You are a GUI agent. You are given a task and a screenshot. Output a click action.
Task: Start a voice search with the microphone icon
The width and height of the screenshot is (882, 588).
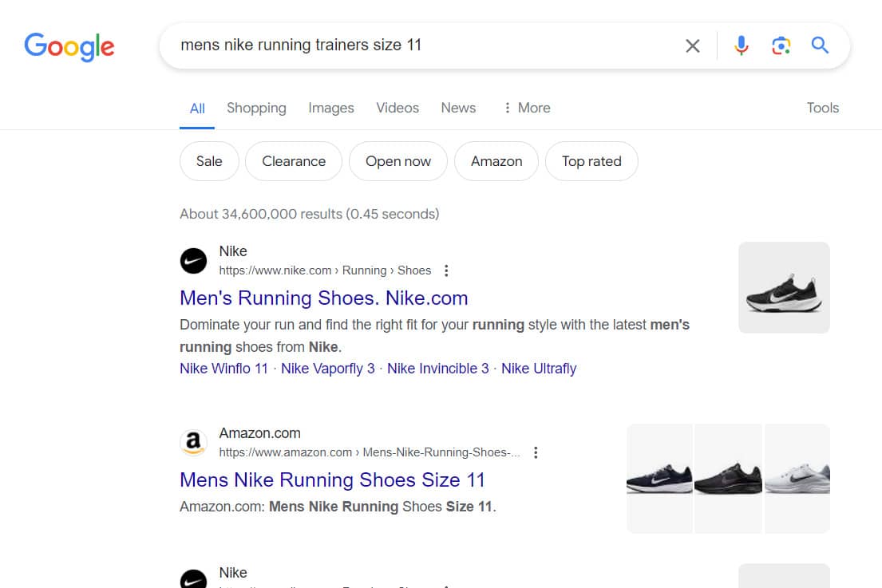741,45
